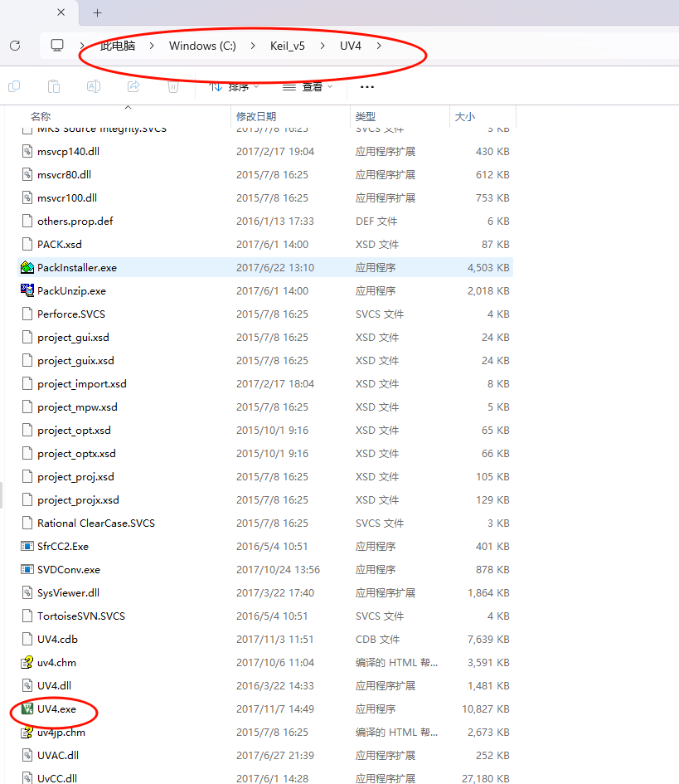
Task: Select the file named project_optx.xsd
Action: coord(76,454)
